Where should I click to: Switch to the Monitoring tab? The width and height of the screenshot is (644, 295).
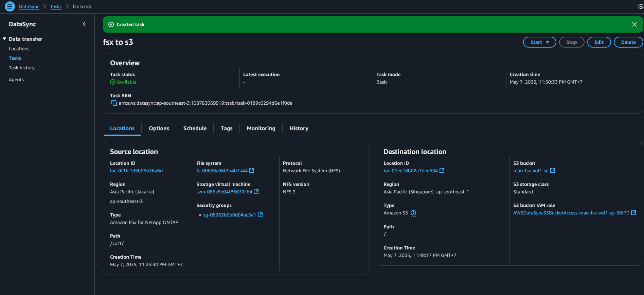coord(261,128)
